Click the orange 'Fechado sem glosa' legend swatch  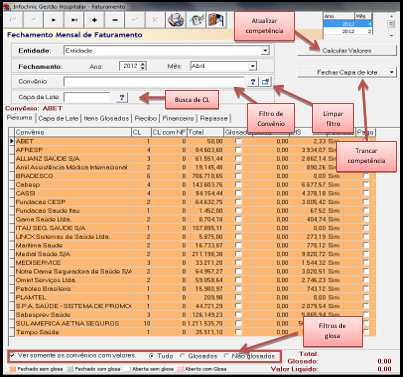point(13,369)
